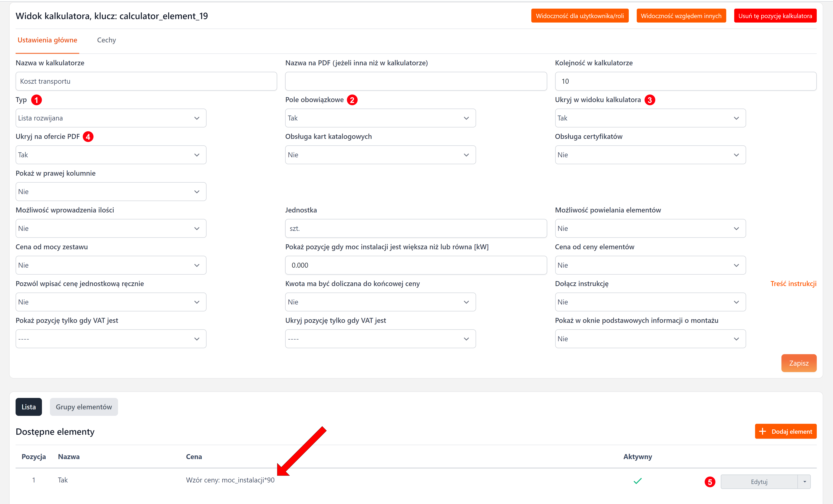Select the Lista tab
Viewport: 833px width, 504px height.
(29, 407)
